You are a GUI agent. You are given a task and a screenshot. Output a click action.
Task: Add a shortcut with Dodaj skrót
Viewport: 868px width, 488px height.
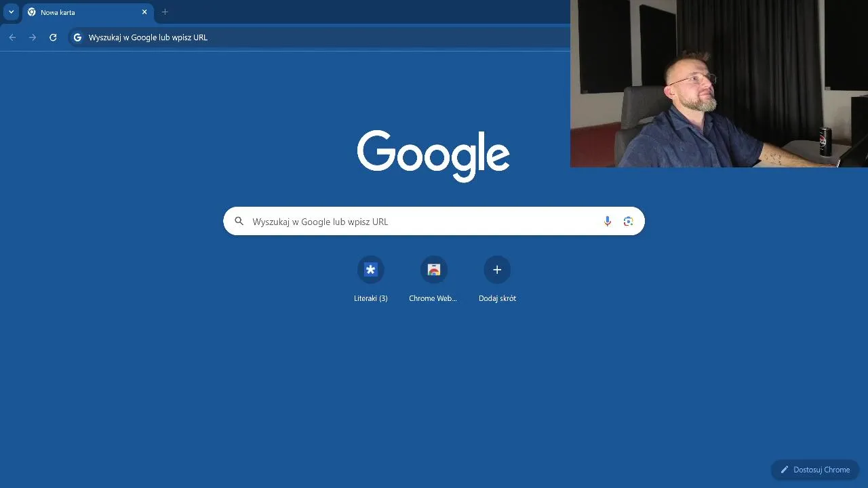tap(497, 279)
